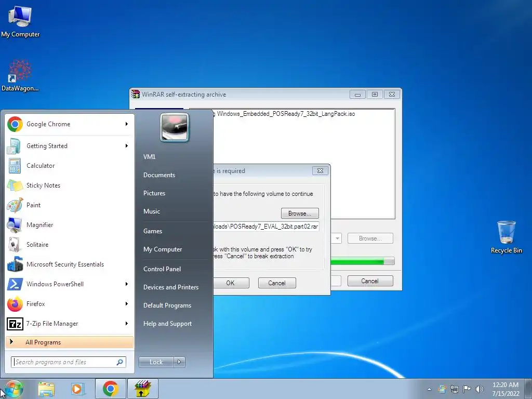Image resolution: width=532 pixels, height=399 pixels.
Task: Click Windows_Embedded_POSReady7_32bit_LangPack.iso text in log
Action: [286, 114]
